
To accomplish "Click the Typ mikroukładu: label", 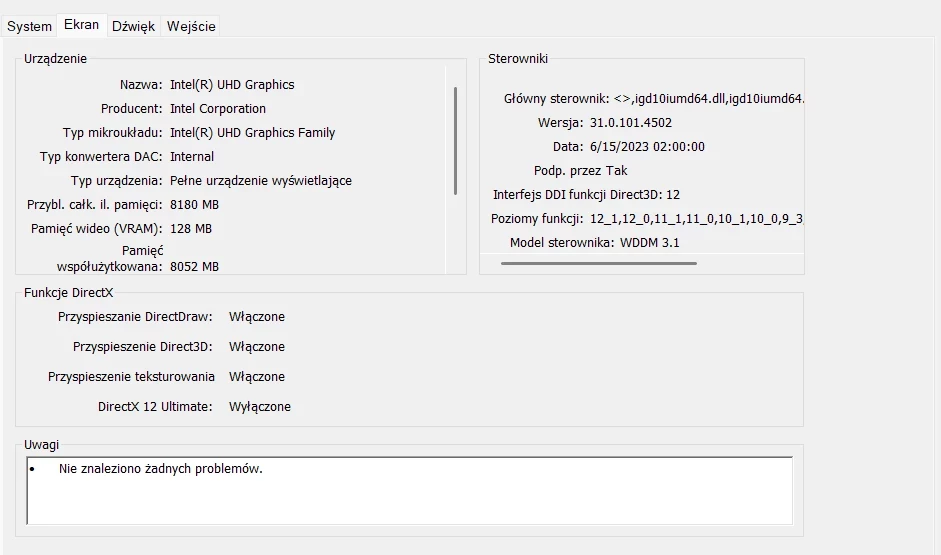I will point(112,133).
